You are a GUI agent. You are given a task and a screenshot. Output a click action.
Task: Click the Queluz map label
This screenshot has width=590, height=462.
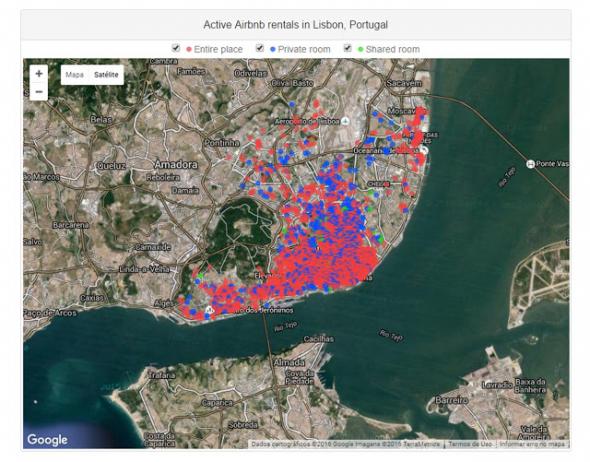[111, 166]
